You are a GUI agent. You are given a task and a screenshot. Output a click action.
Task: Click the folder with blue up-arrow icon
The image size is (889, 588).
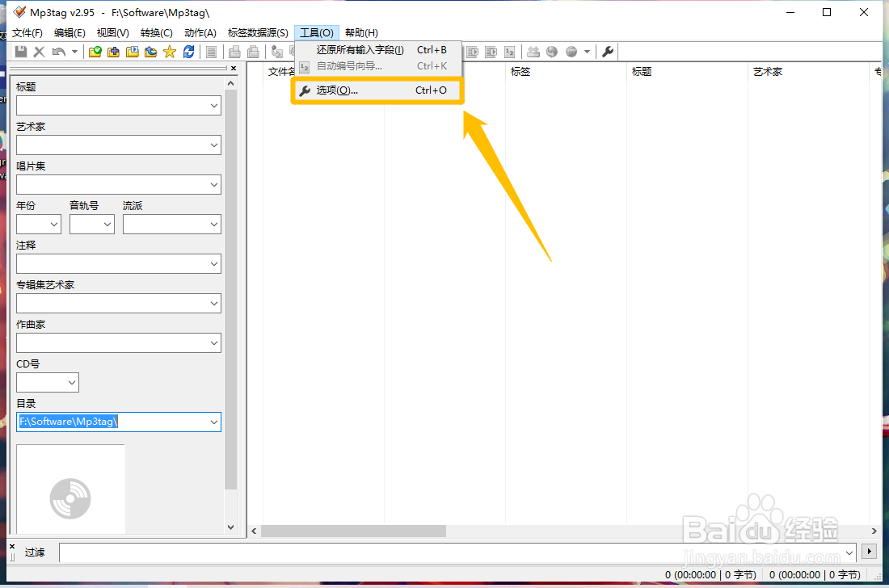pyautogui.click(x=151, y=52)
